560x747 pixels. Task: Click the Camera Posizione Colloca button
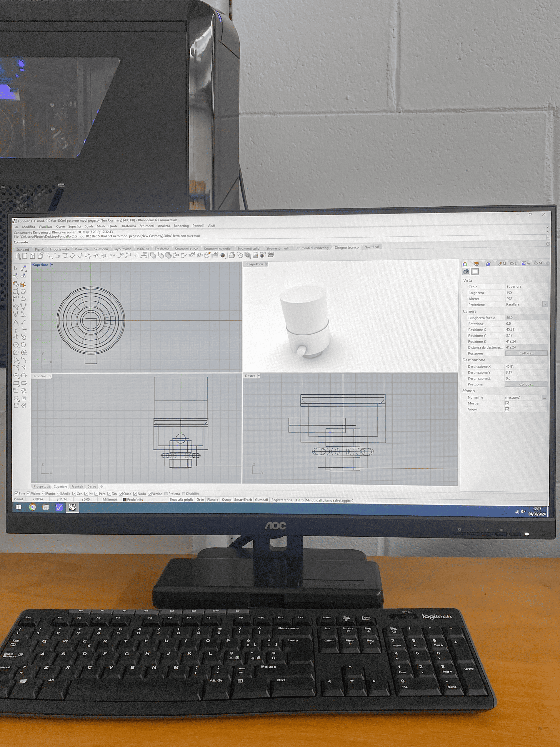(x=526, y=353)
